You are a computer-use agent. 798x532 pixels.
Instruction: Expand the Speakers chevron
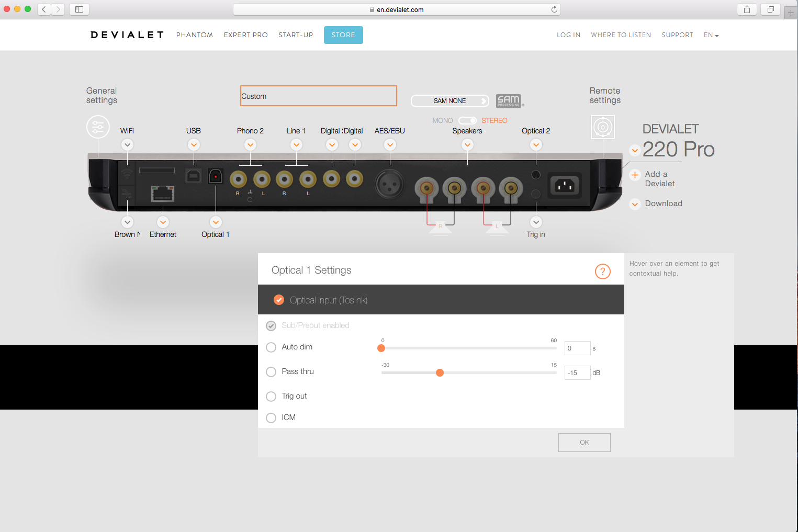click(467, 145)
